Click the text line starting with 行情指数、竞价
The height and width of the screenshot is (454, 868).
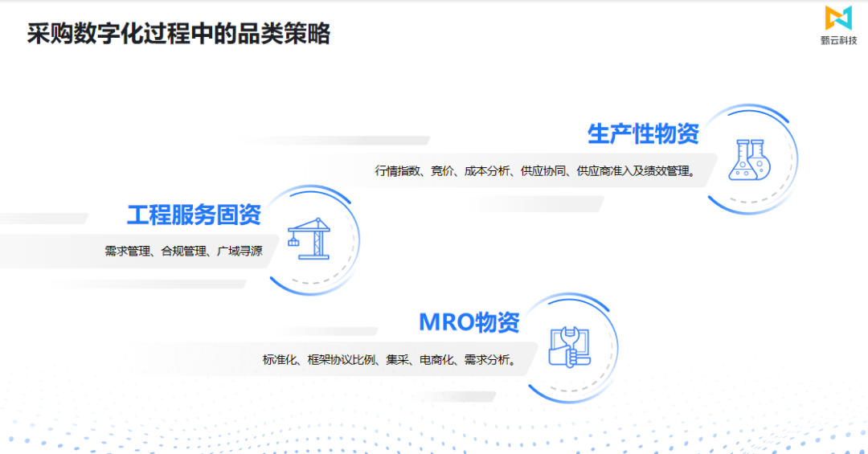click(x=534, y=171)
